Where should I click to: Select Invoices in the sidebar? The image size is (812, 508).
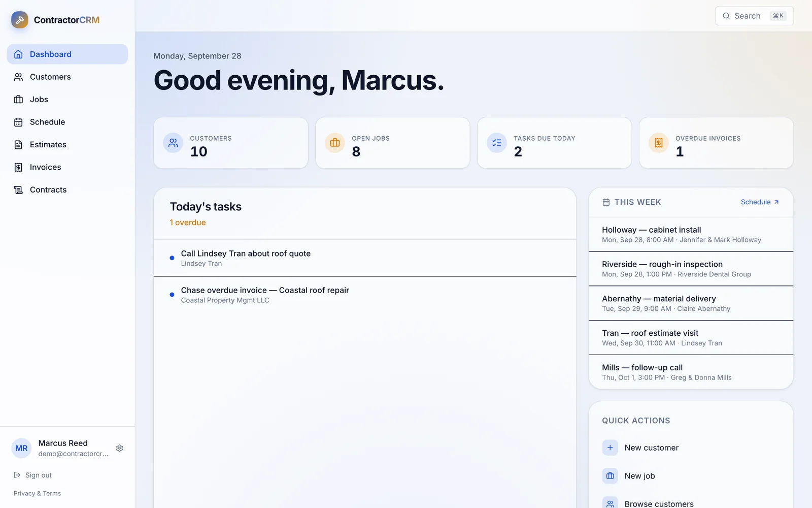pyautogui.click(x=67, y=167)
